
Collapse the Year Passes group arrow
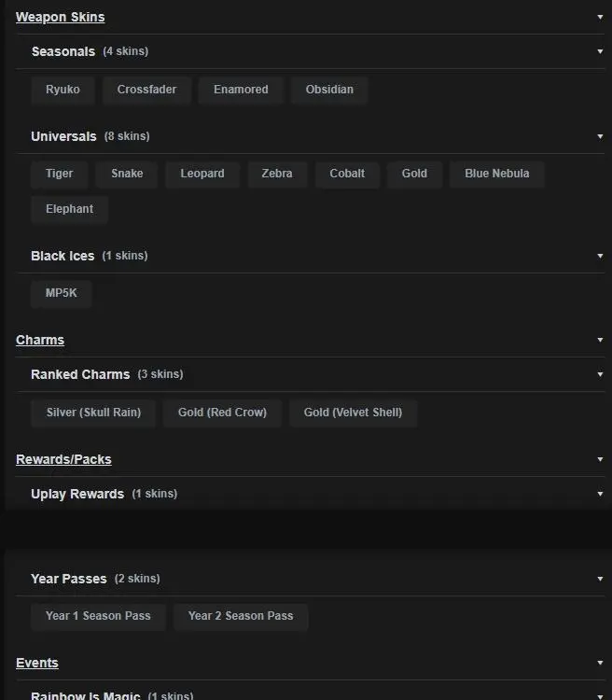coord(600,579)
